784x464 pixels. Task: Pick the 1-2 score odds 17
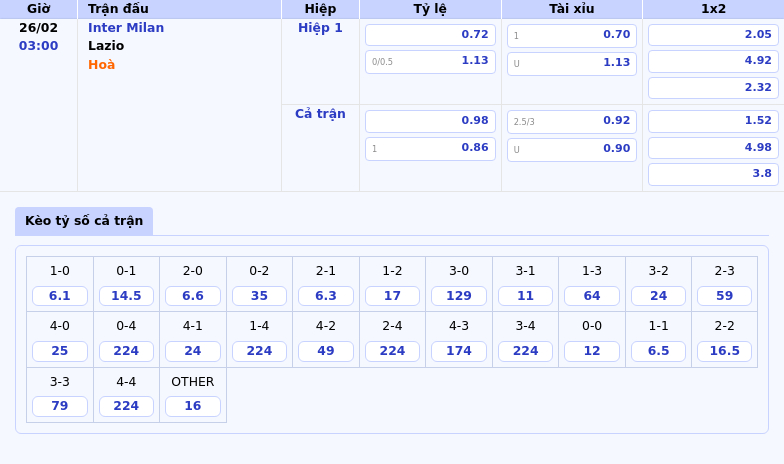pos(392,296)
